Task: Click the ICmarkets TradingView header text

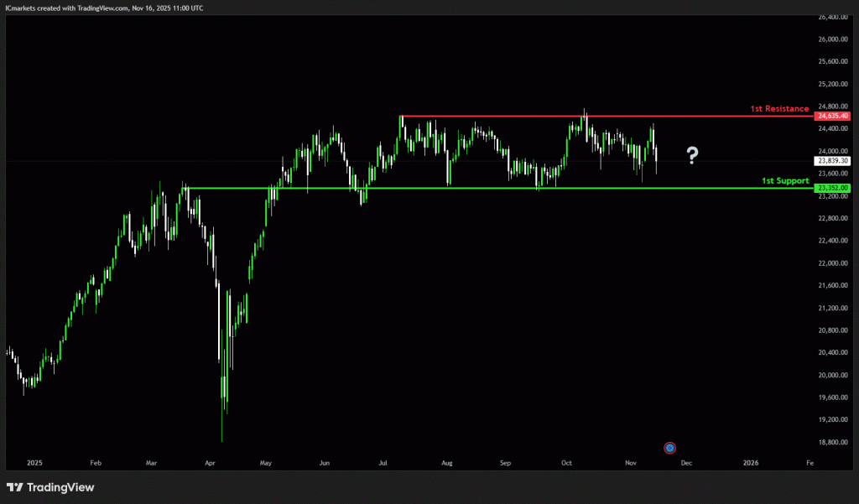Action: pos(105,8)
